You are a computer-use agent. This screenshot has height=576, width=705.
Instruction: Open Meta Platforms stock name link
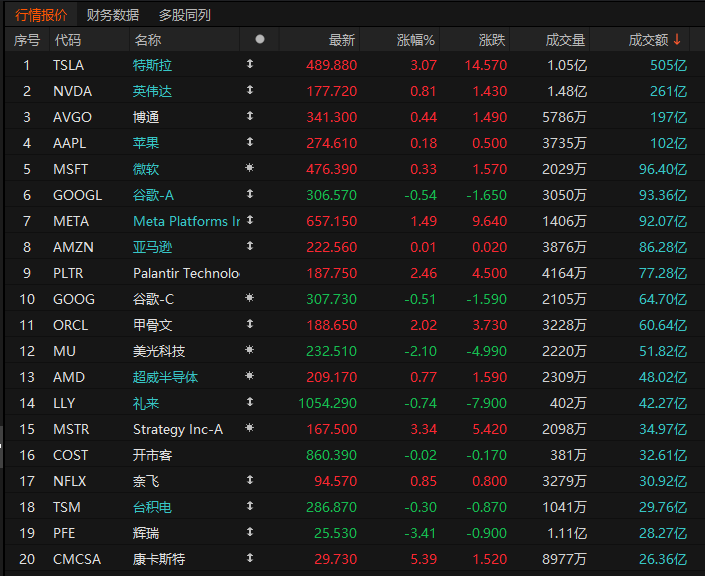[187, 221]
